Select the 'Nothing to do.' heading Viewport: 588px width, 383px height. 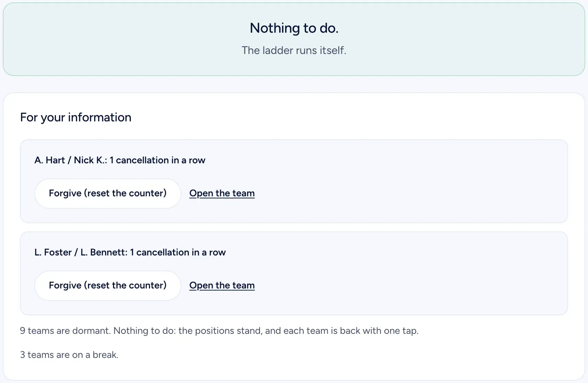point(294,28)
